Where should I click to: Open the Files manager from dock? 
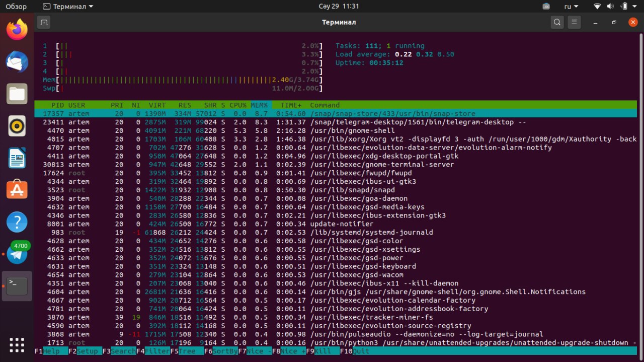point(17,94)
